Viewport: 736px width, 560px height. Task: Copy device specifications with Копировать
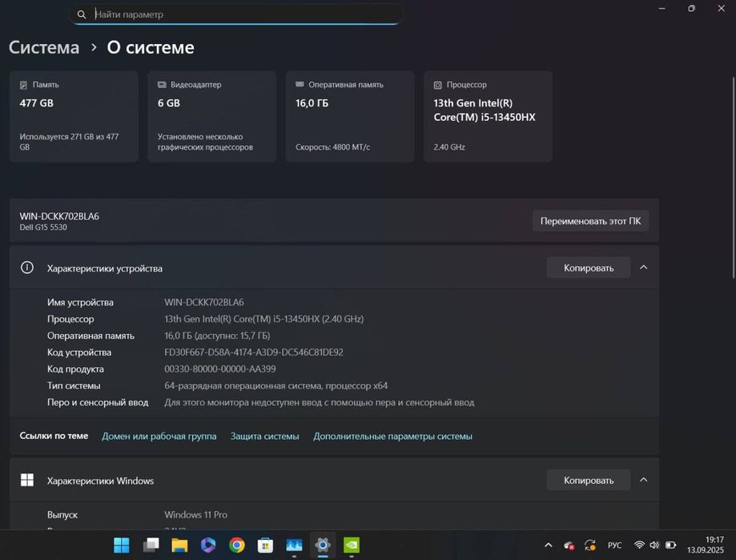(589, 268)
